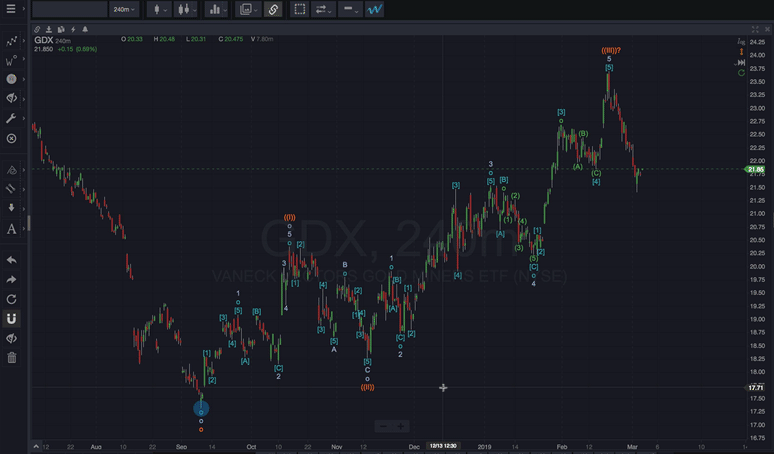
Task: Click the lightning bolt icon in chart header
Action: coord(73,30)
